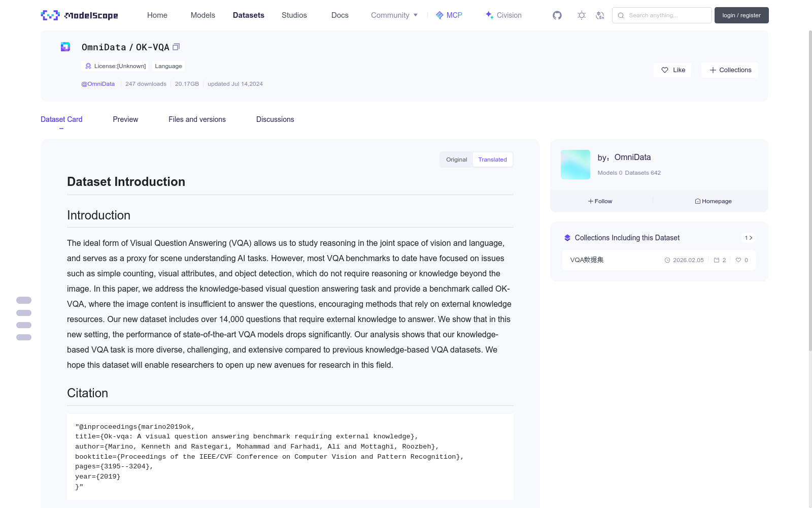
Task: Visit the author's Homepage
Action: [x=713, y=201]
